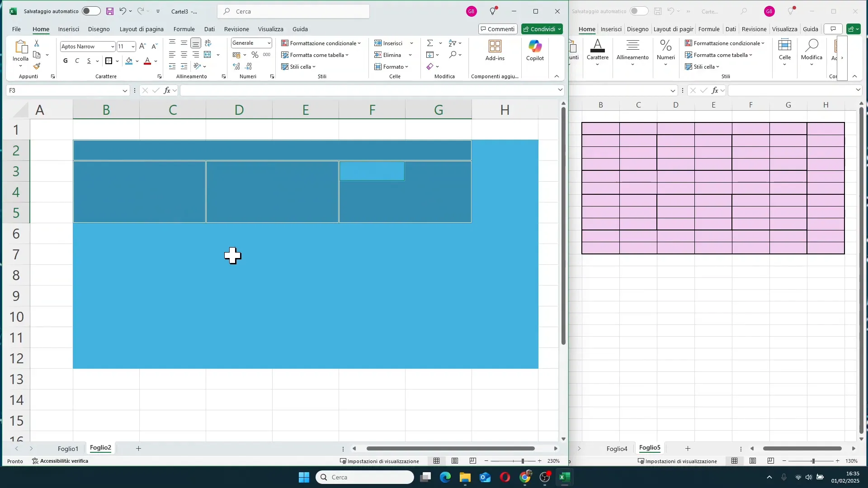
Task: Click the Cerca search box in title bar
Action: coord(293,11)
